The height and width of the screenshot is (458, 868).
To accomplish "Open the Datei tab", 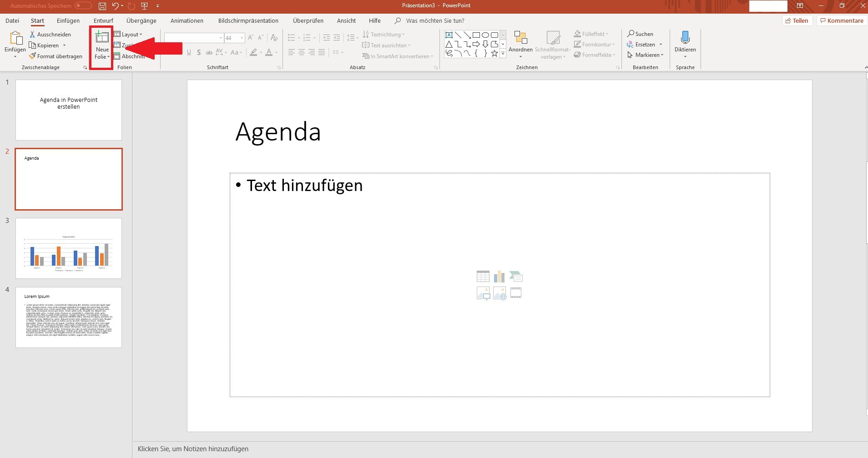I will point(12,20).
